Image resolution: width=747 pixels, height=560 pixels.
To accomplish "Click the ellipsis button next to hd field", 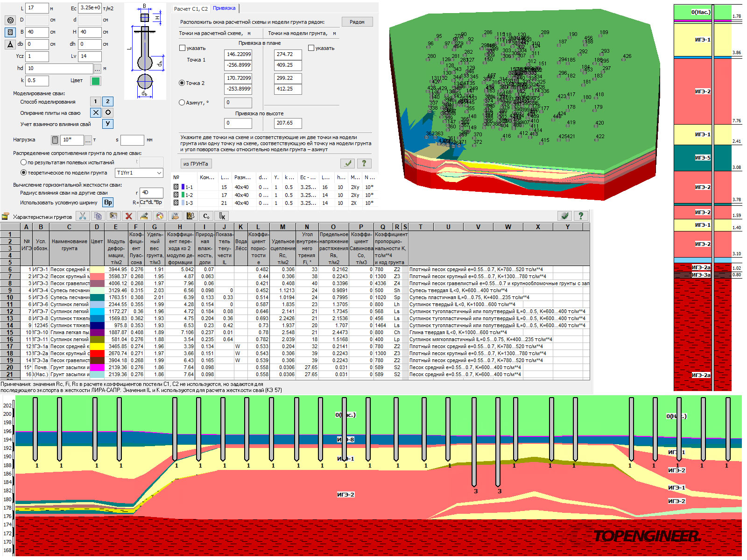I will pos(97,69).
